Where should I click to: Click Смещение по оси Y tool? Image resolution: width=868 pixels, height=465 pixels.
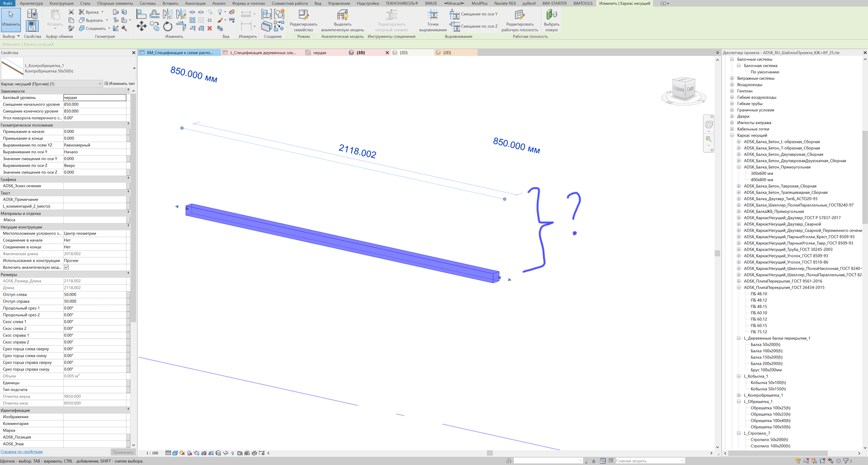[x=474, y=14]
